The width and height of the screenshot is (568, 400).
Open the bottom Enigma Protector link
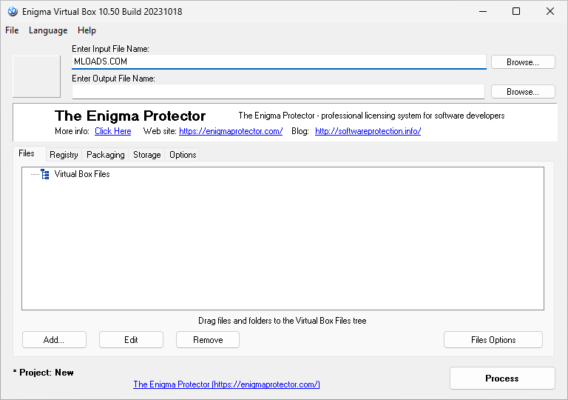227,384
